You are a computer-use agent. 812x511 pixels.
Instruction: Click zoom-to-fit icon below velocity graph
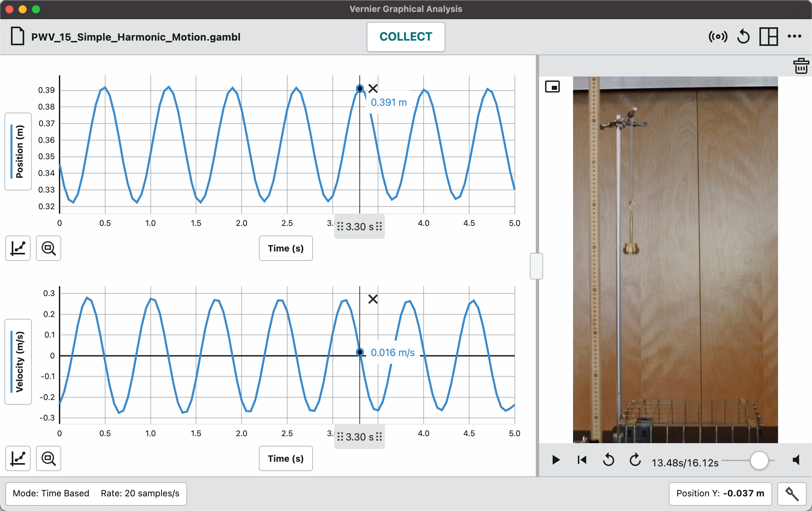pos(49,458)
